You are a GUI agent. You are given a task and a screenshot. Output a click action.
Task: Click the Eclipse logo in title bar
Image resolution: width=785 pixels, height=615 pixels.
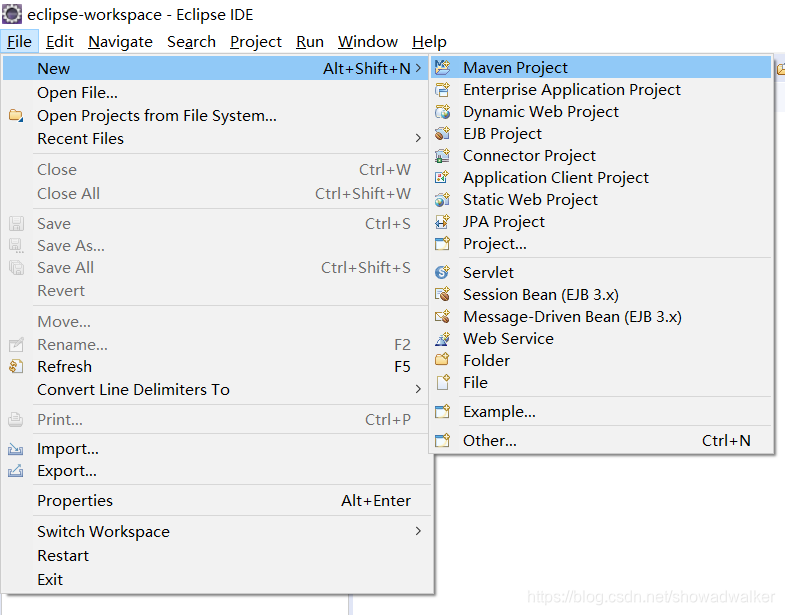12,14
